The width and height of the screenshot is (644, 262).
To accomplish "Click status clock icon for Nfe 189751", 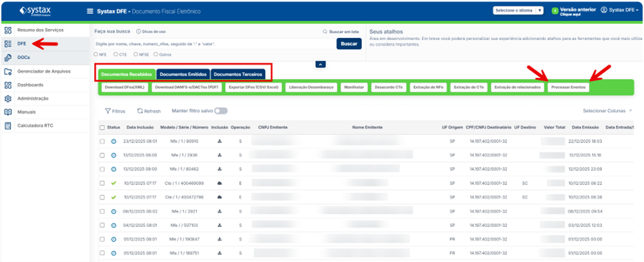I will click(x=114, y=253).
